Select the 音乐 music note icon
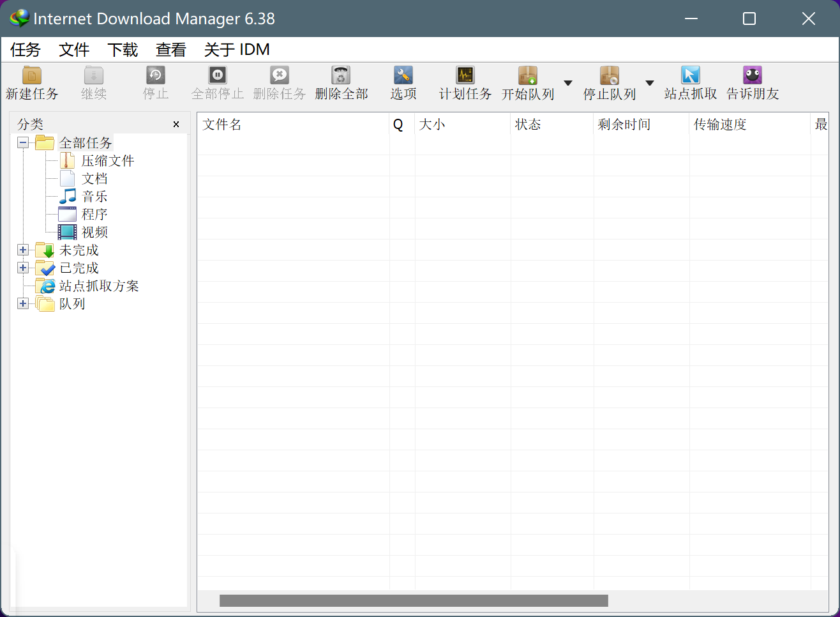The height and width of the screenshot is (617, 840). (x=67, y=196)
